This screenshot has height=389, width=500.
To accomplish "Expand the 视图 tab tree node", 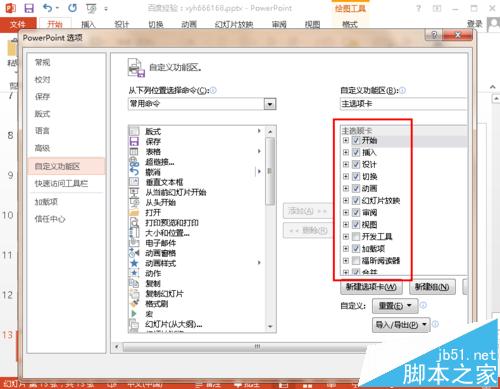I will coord(346,224).
